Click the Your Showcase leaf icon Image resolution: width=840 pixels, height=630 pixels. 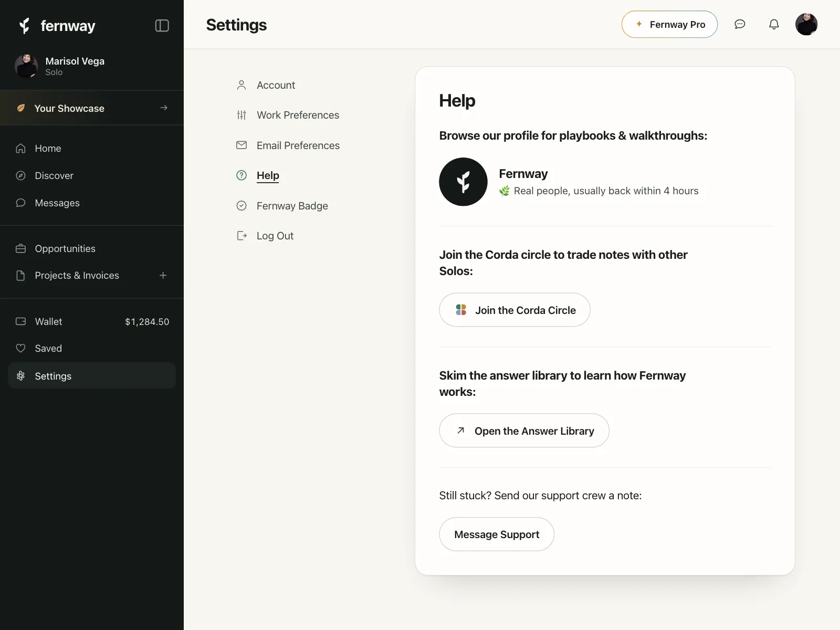click(x=21, y=108)
